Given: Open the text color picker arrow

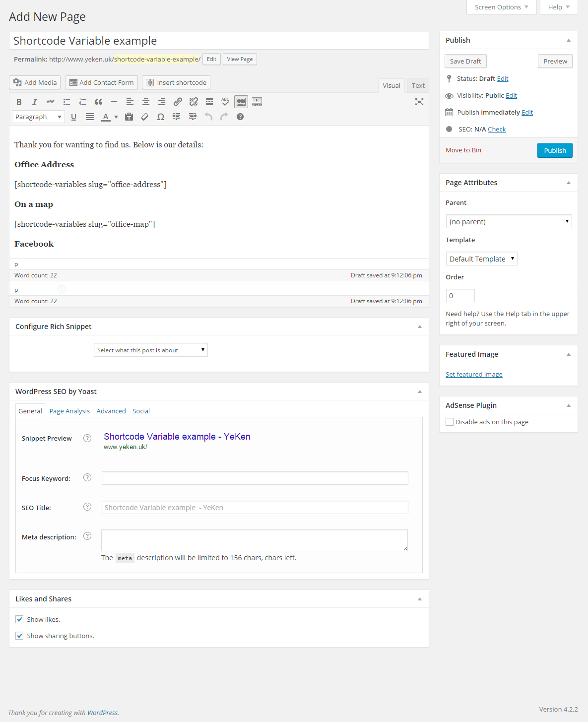Looking at the screenshot, I should point(116,117).
